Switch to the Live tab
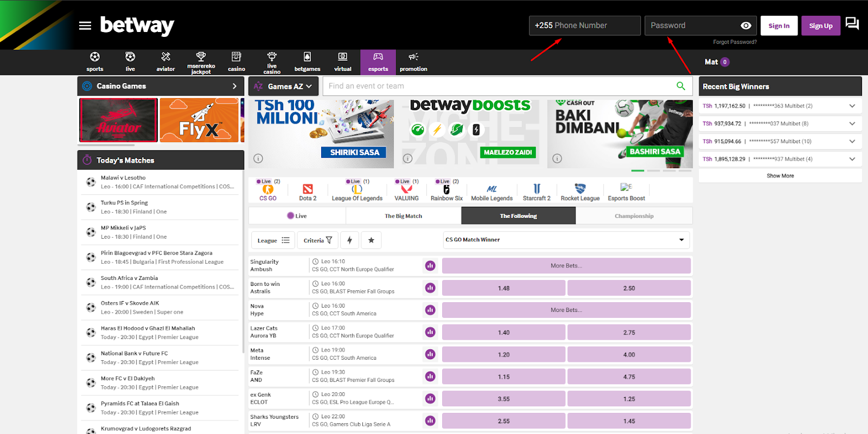The height and width of the screenshot is (434, 868). (x=297, y=216)
